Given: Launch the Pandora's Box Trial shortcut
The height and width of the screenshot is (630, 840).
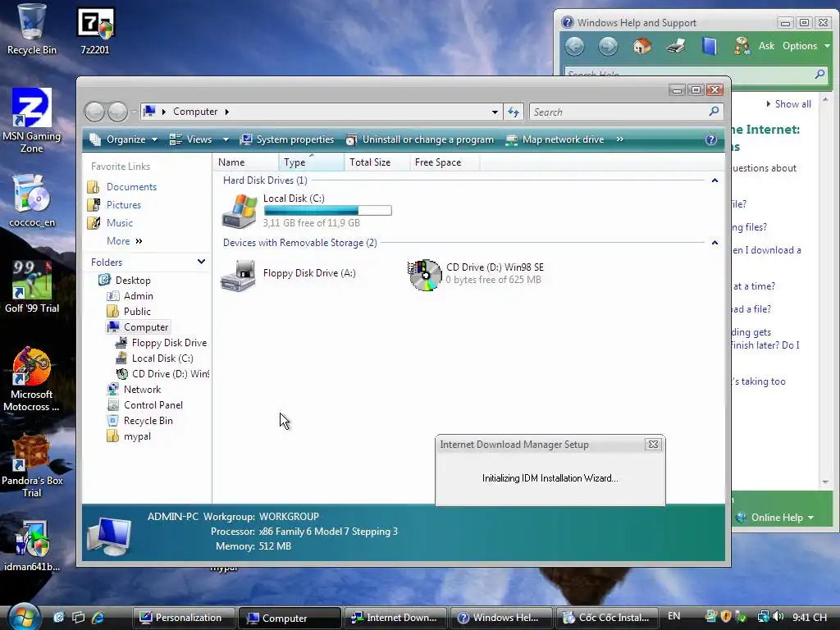Looking at the screenshot, I should (32, 466).
